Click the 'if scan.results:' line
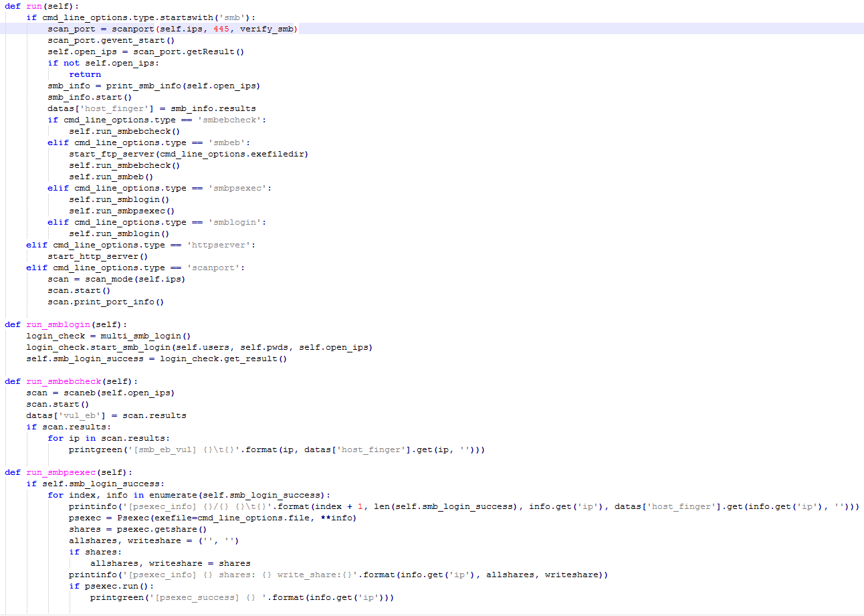The image size is (864, 616). (x=68, y=427)
